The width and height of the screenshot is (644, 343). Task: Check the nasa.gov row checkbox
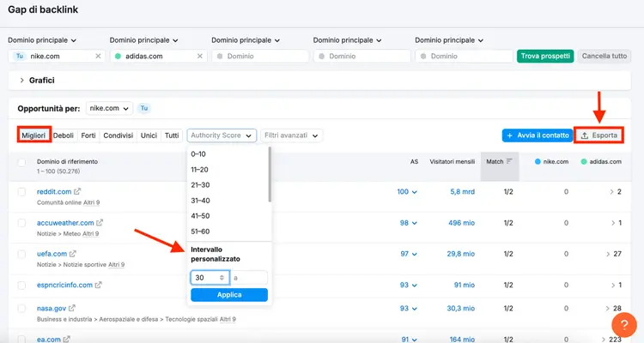[21, 308]
